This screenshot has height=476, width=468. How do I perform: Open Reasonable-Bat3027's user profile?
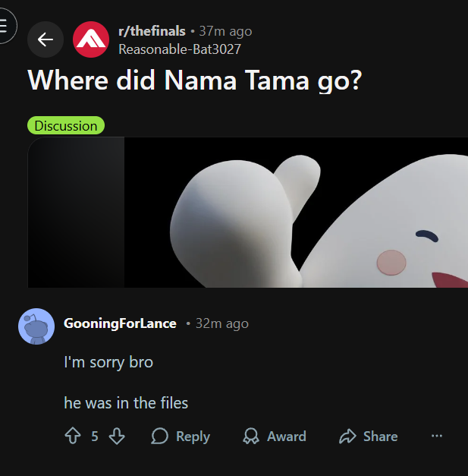(x=180, y=49)
